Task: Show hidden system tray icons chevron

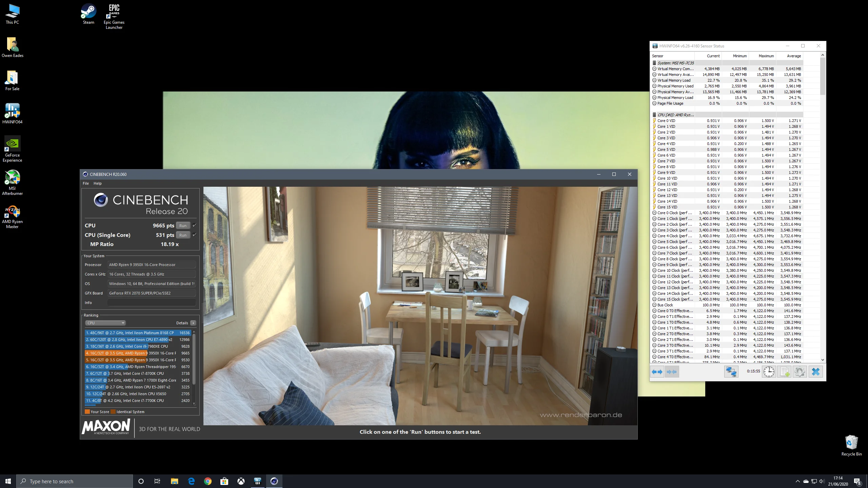Action: coord(797,481)
